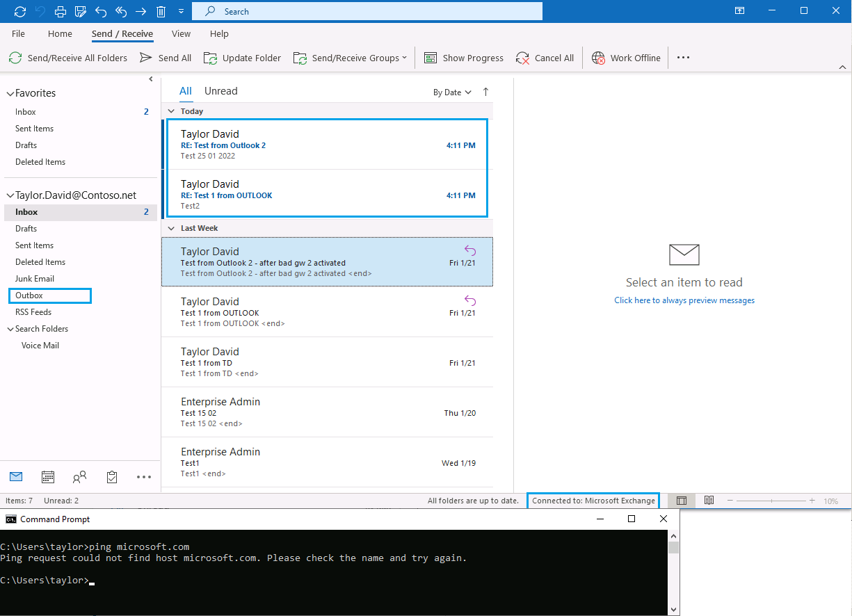Viewport: 852px width, 616px height.
Task: Collapse the Search Folders node
Action: 10,329
